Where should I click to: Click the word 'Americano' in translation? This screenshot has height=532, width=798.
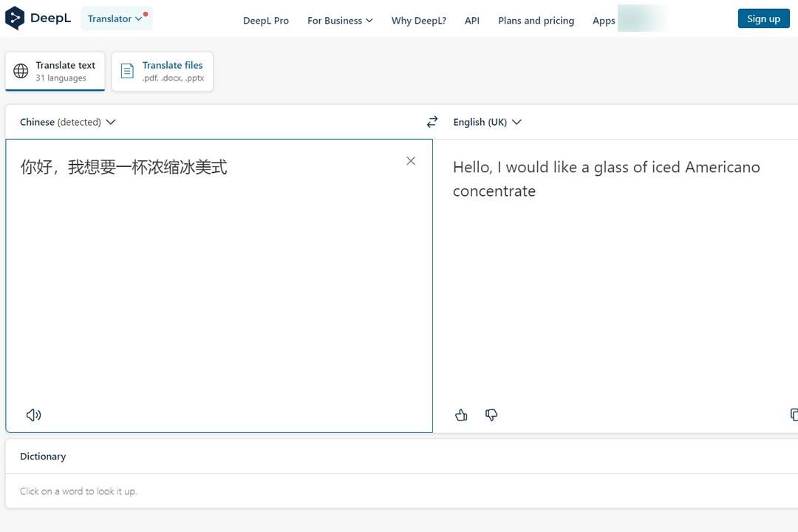(x=723, y=167)
